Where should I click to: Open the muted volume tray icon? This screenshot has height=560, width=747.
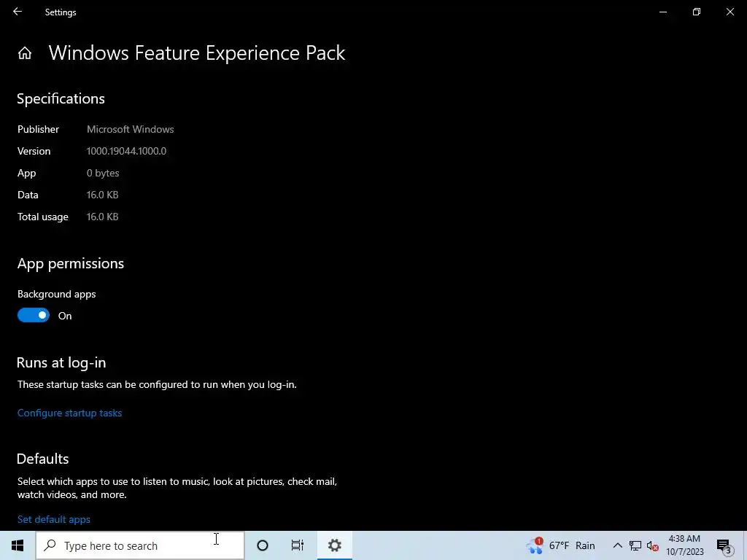point(653,545)
